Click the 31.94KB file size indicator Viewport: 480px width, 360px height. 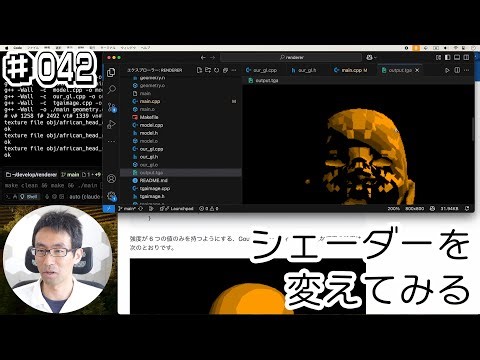point(449,209)
